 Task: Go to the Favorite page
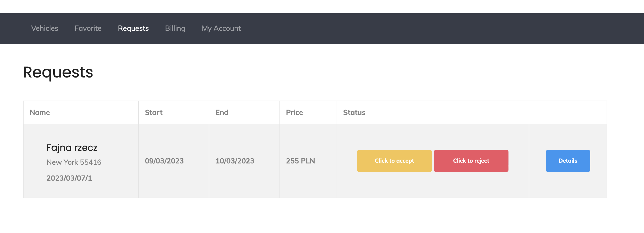click(x=88, y=28)
